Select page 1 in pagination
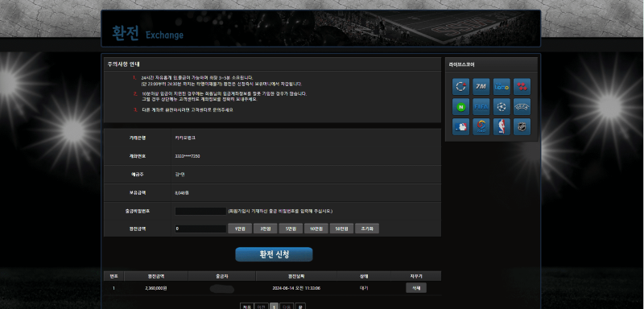The height and width of the screenshot is (309, 644). pyautogui.click(x=274, y=307)
